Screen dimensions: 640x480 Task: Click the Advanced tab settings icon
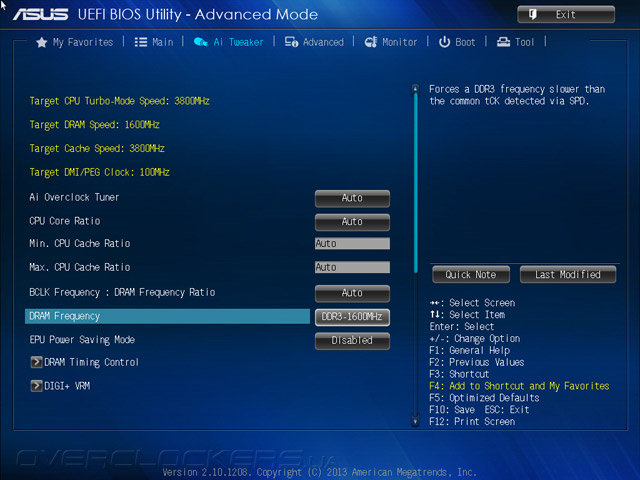coord(291,42)
